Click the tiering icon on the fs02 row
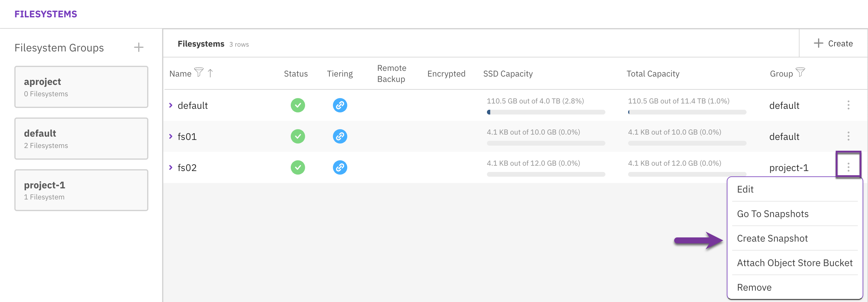The height and width of the screenshot is (302, 868). point(340,167)
